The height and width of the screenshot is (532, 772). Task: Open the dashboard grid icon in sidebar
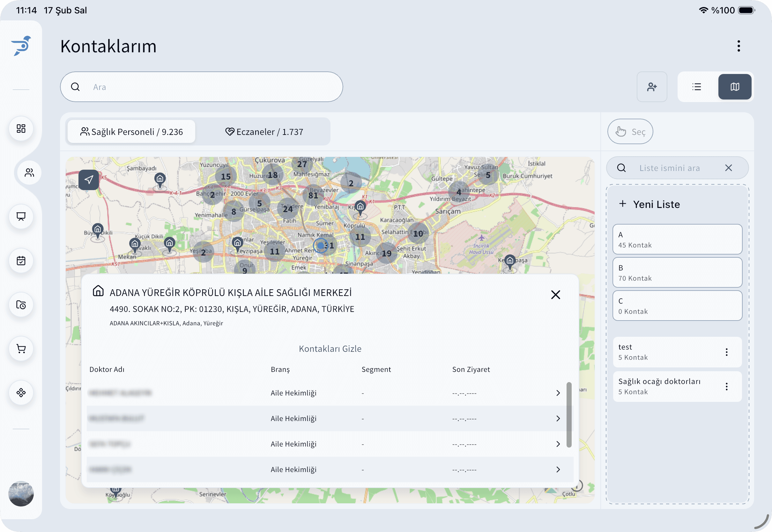pyautogui.click(x=21, y=129)
